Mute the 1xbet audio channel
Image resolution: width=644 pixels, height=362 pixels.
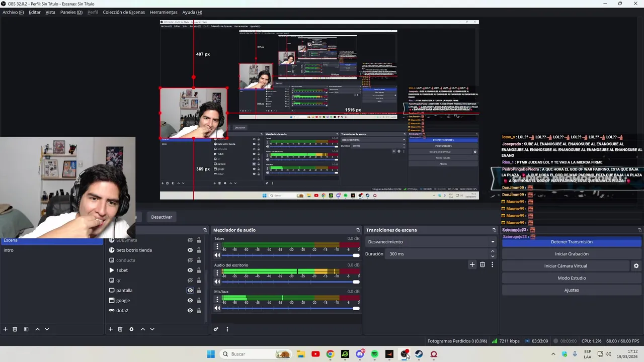217,255
